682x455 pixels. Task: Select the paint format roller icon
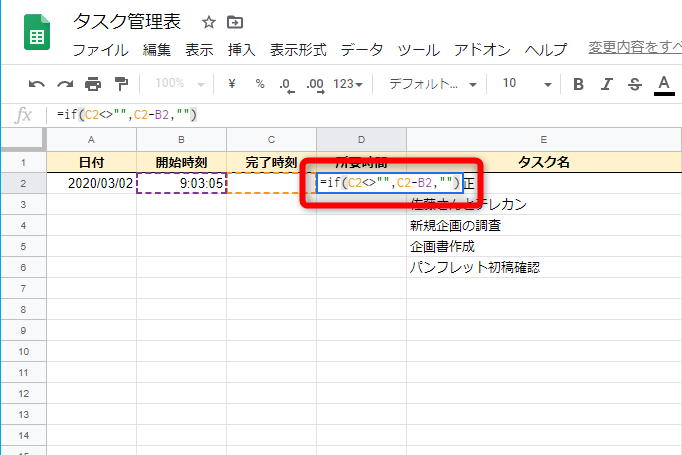(x=121, y=84)
